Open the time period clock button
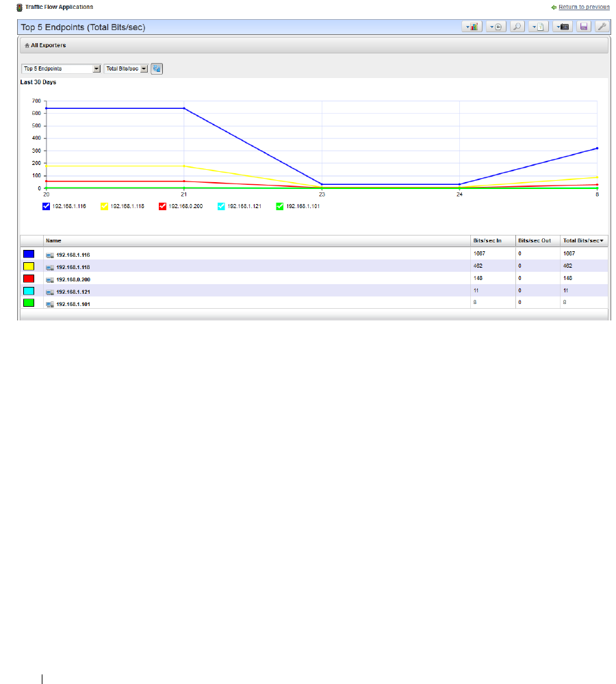 (x=496, y=27)
